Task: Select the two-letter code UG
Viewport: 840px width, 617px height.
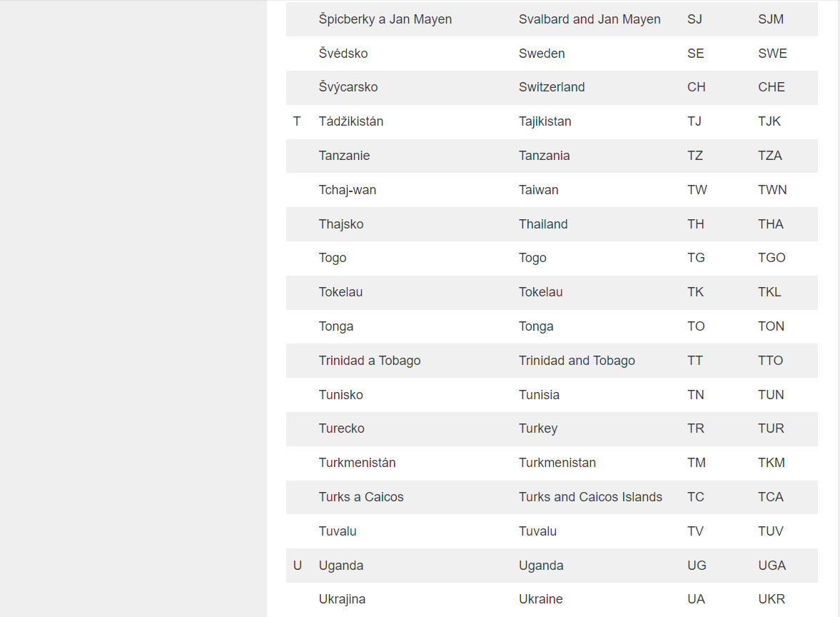Action: pyautogui.click(x=697, y=566)
